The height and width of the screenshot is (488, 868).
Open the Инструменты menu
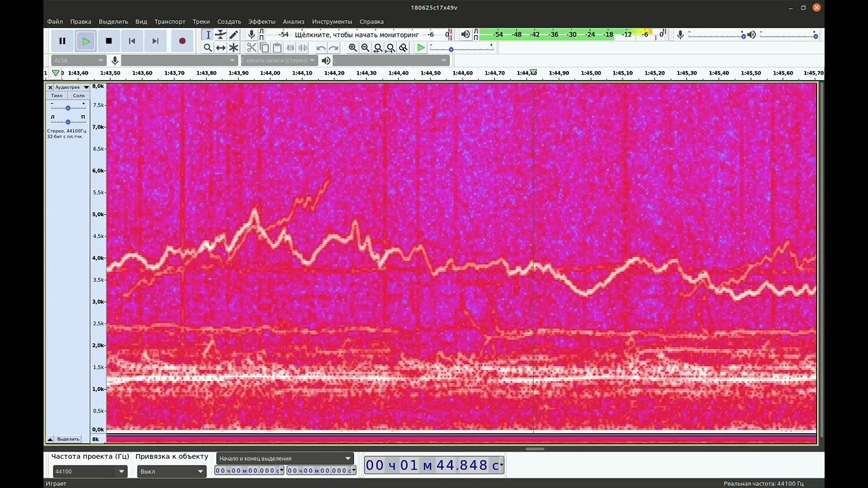[x=332, y=22]
